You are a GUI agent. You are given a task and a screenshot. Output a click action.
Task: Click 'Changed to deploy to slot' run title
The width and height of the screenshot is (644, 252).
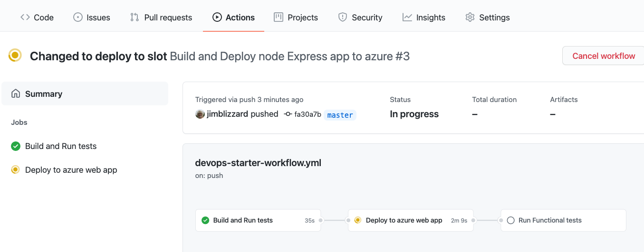[x=98, y=56]
